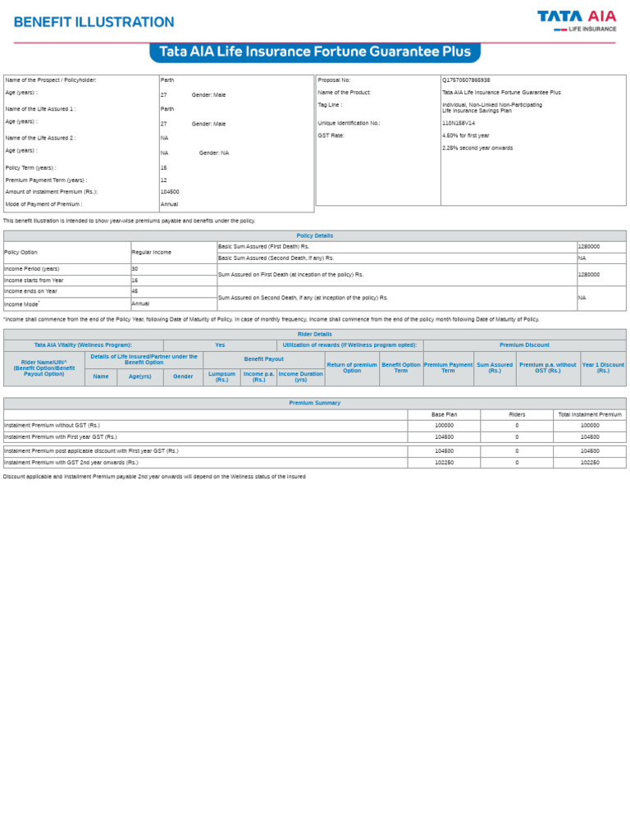This screenshot has width=630, height=840.
Task: Click 'Lumpsum (Rs.)' column header
Action: click(221, 377)
